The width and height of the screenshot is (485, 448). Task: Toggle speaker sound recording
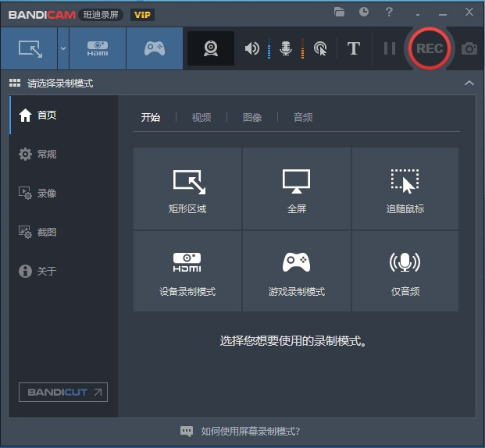[x=251, y=48]
